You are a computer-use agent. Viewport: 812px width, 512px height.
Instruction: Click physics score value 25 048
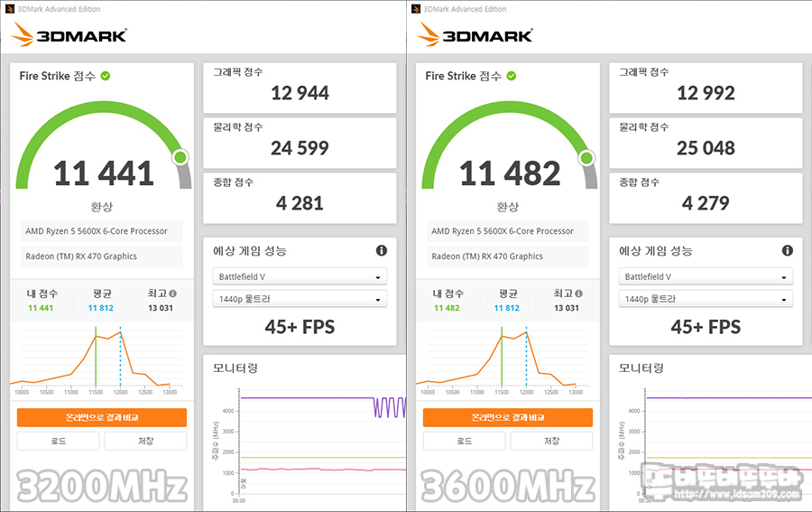pos(706,148)
